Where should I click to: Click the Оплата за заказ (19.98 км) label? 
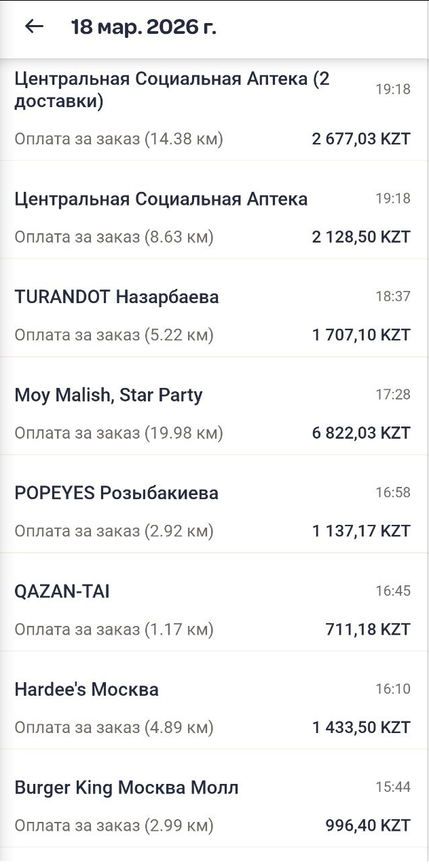pos(119,433)
